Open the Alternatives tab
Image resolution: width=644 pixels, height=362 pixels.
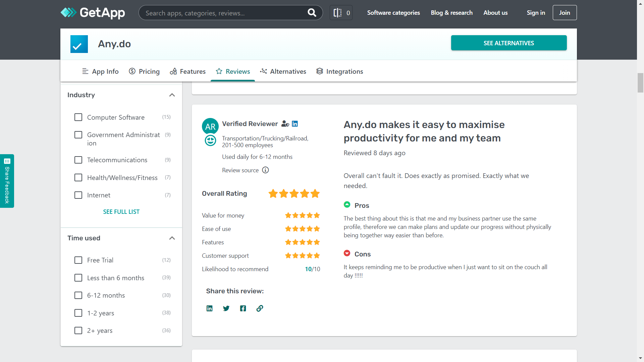coord(283,71)
